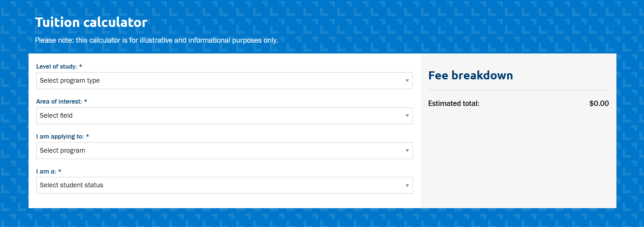Click the illustrative purposes disclaimer text
Viewport: 644px width, 227px height.
tap(157, 40)
